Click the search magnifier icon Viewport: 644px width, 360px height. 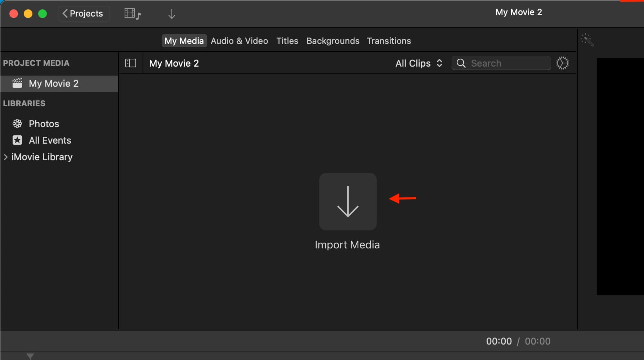click(461, 63)
